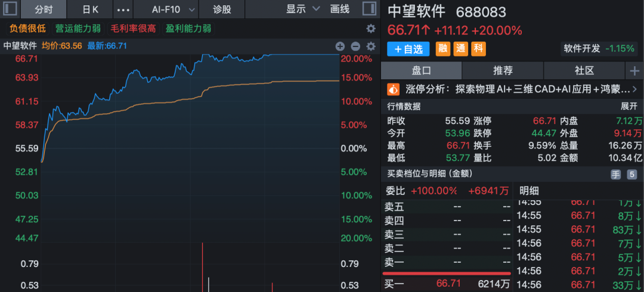
Task: Click the 通 connect badge
Action: (x=460, y=49)
